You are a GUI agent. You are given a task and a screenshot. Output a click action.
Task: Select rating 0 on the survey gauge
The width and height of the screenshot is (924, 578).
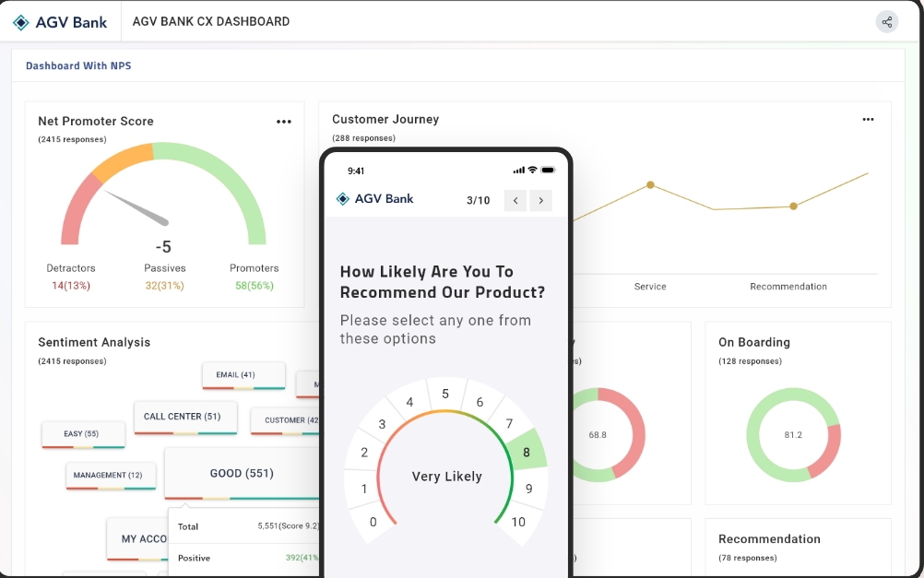372,522
